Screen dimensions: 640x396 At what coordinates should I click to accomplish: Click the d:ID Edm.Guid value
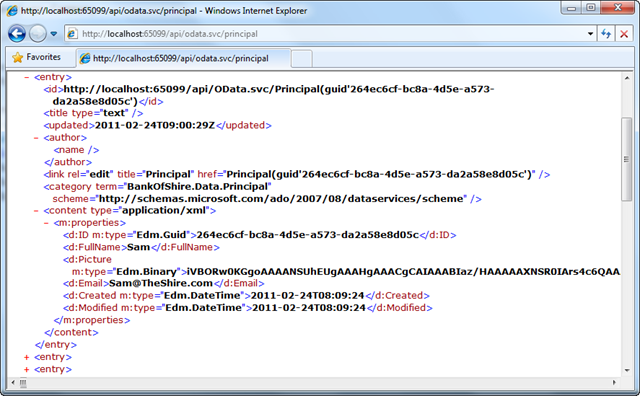click(308, 235)
